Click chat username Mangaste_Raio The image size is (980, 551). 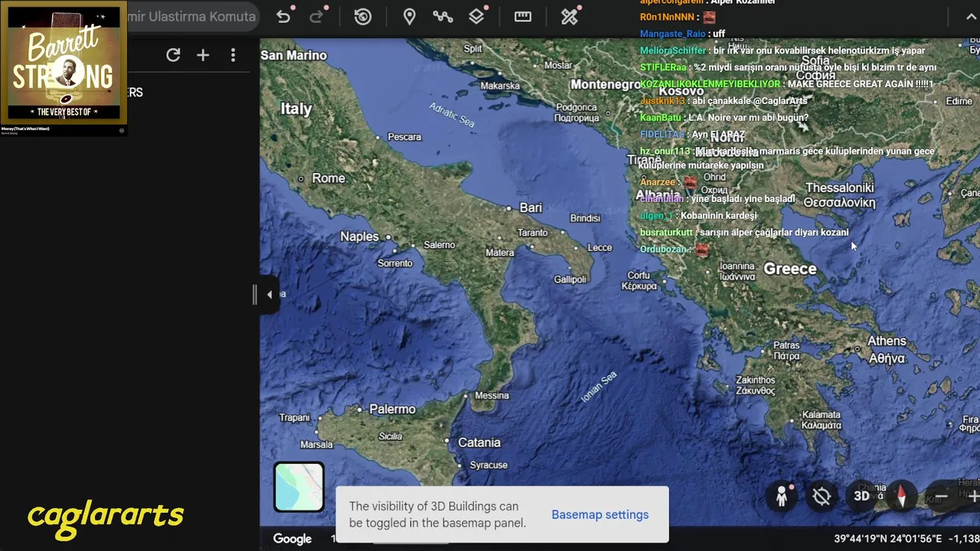tap(672, 34)
